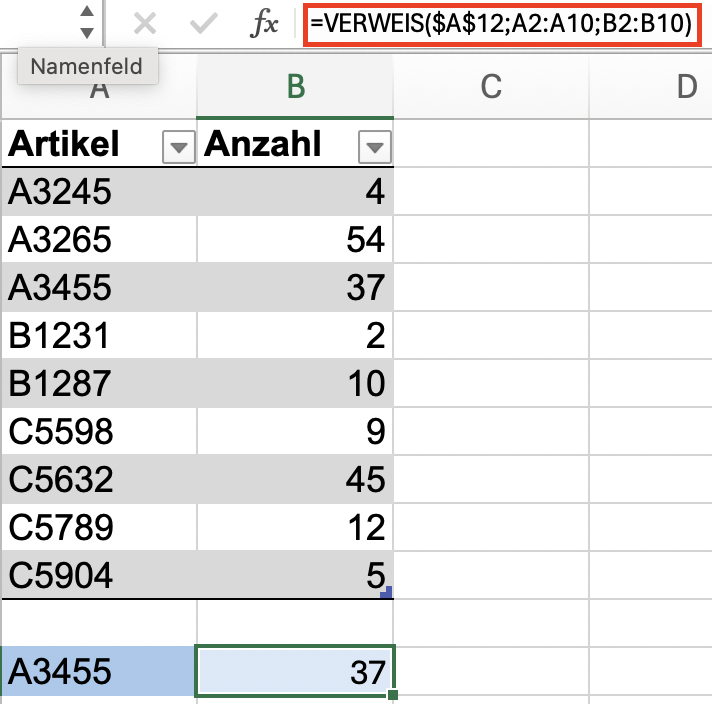712x704 pixels.
Task: Open the fx insert function dialog
Action: [264, 23]
